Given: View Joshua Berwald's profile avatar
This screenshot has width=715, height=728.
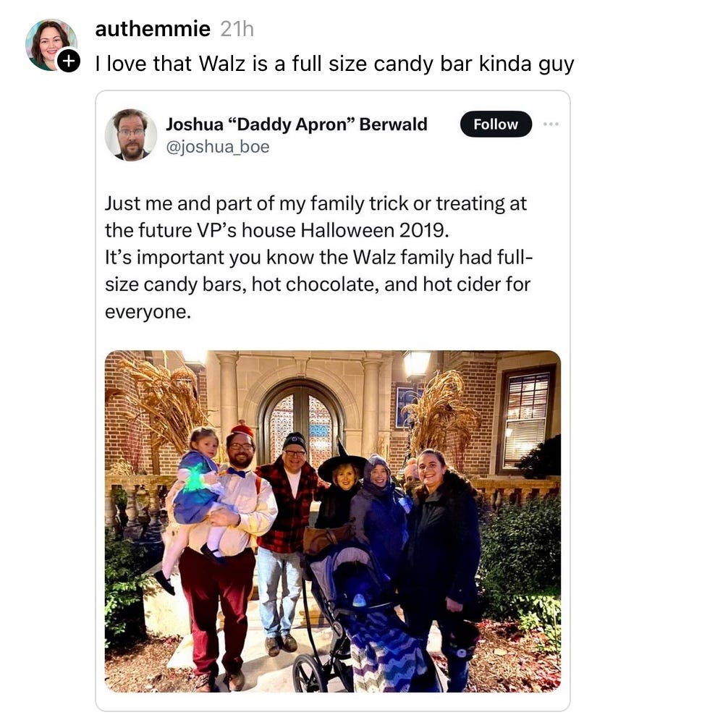Looking at the screenshot, I should [x=131, y=135].
